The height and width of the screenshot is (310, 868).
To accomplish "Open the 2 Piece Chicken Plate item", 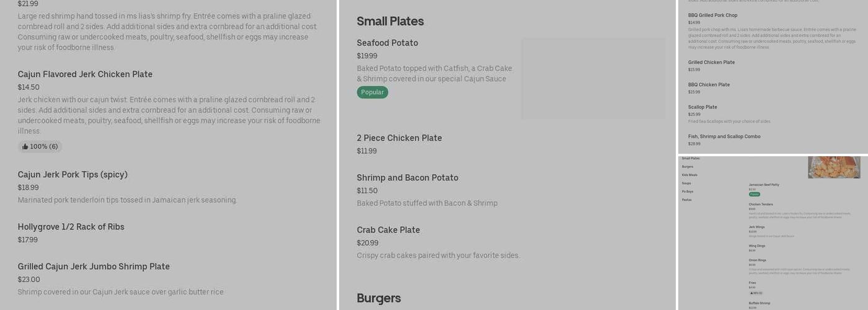I will (399, 138).
